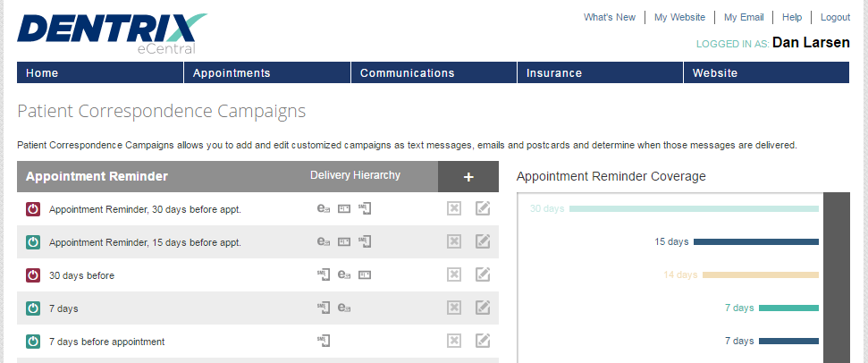Click the Patient Correspondence Campaigns heading
868x363 pixels.
point(162,111)
